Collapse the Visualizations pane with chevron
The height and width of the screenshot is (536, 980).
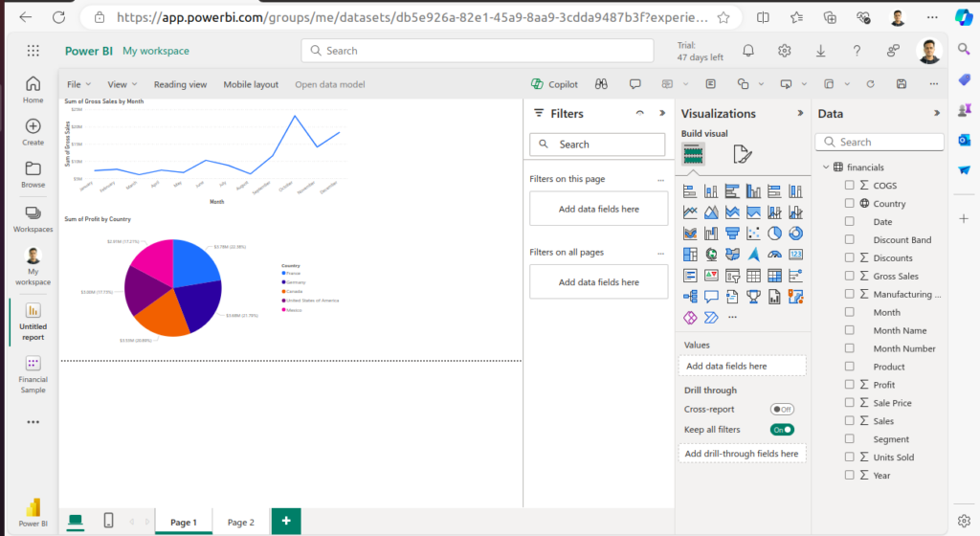pyautogui.click(x=800, y=113)
